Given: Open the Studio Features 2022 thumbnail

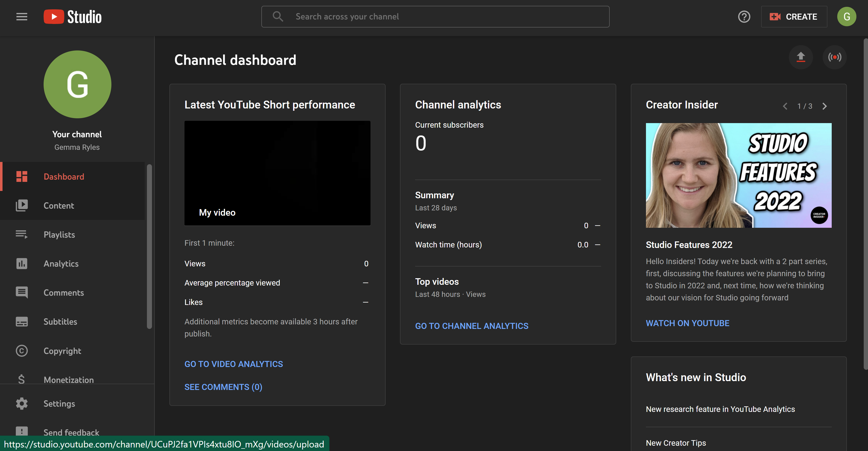Looking at the screenshot, I should [739, 175].
